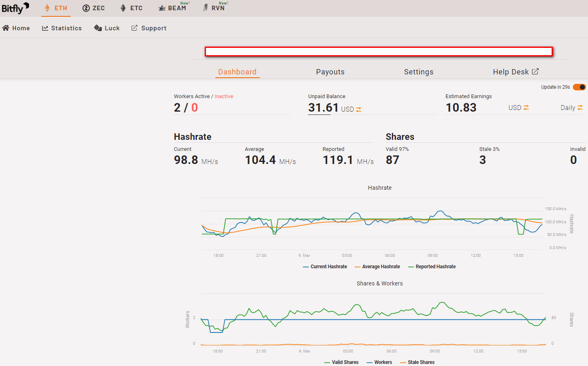Click the valid shares count 87

[392, 160]
